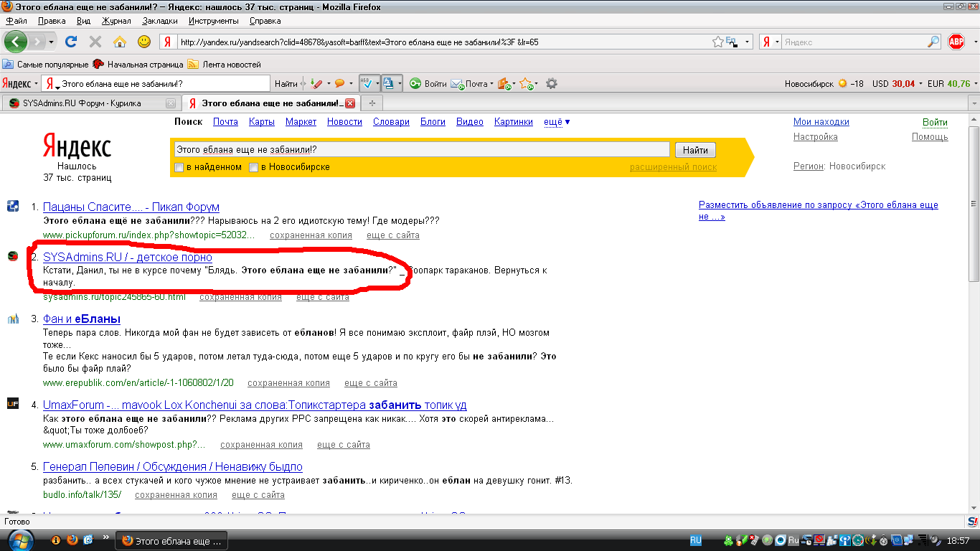Open the 'Фан и еБланы' search result
This screenshot has height=551, width=980.
[82, 319]
